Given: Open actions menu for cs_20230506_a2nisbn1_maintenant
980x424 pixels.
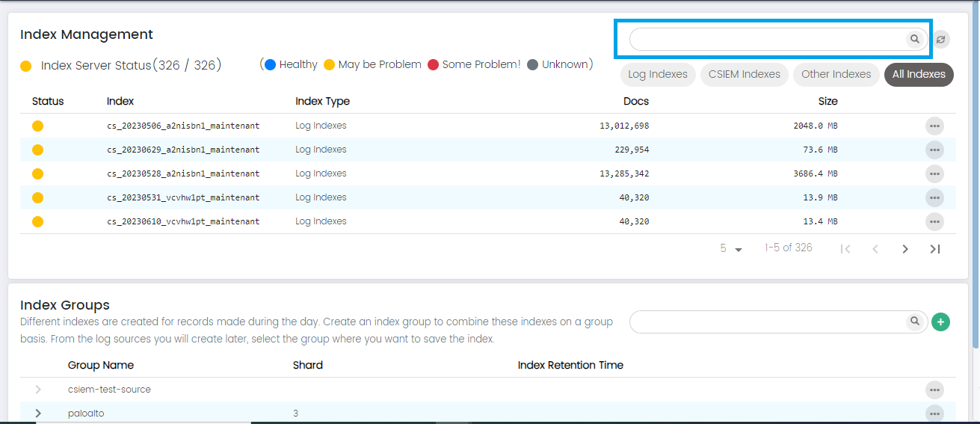Looking at the screenshot, I should [934, 126].
